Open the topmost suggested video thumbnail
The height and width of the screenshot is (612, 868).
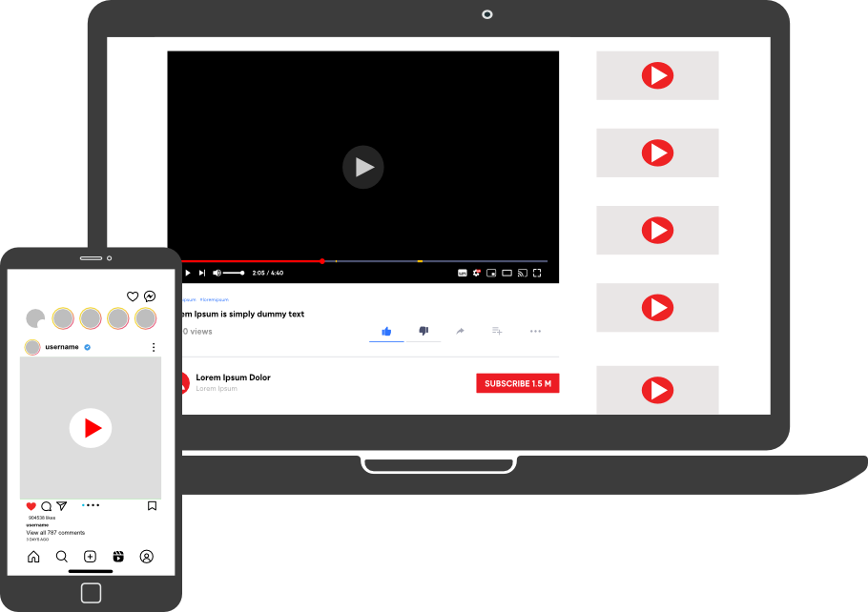pyautogui.click(x=657, y=76)
